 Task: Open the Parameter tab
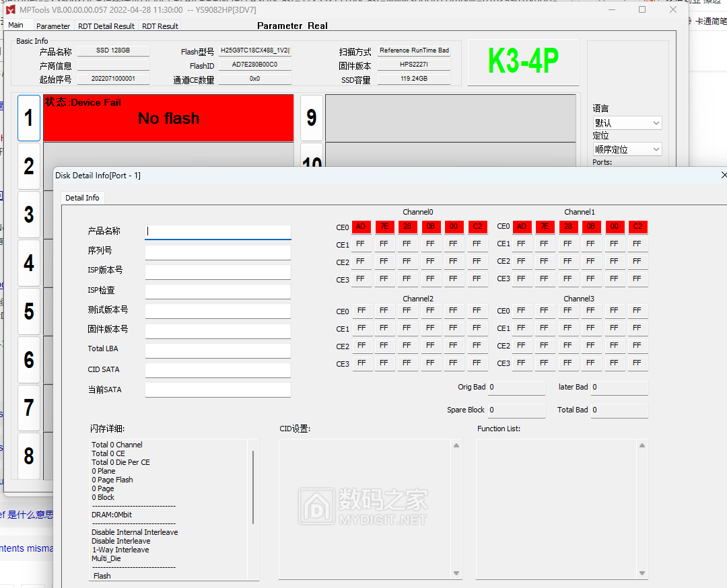pos(53,26)
